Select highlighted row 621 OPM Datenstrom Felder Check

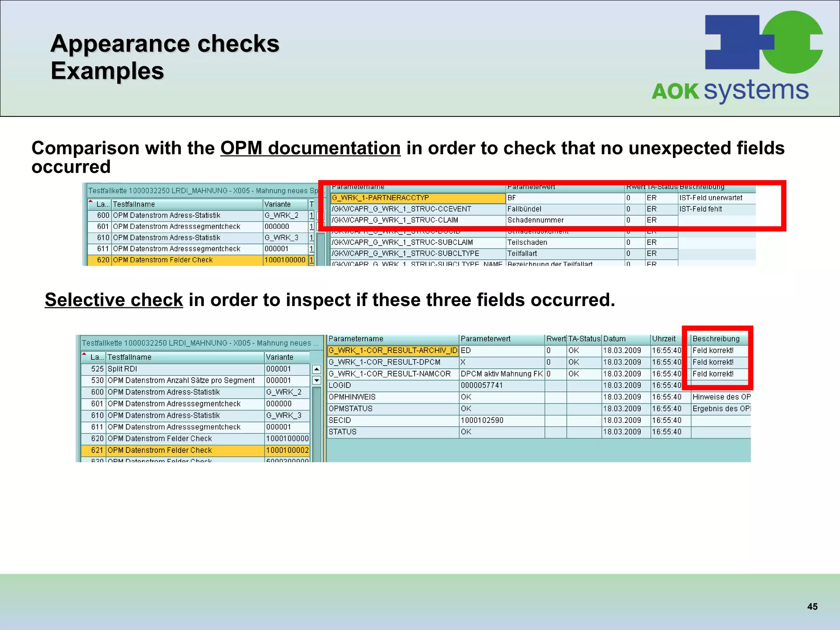(x=195, y=450)
